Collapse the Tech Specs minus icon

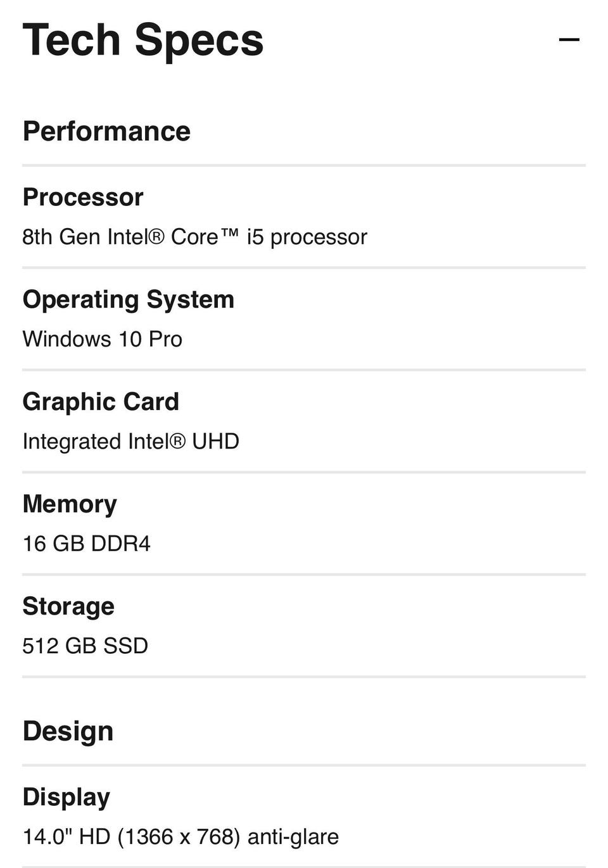point(569,40)
